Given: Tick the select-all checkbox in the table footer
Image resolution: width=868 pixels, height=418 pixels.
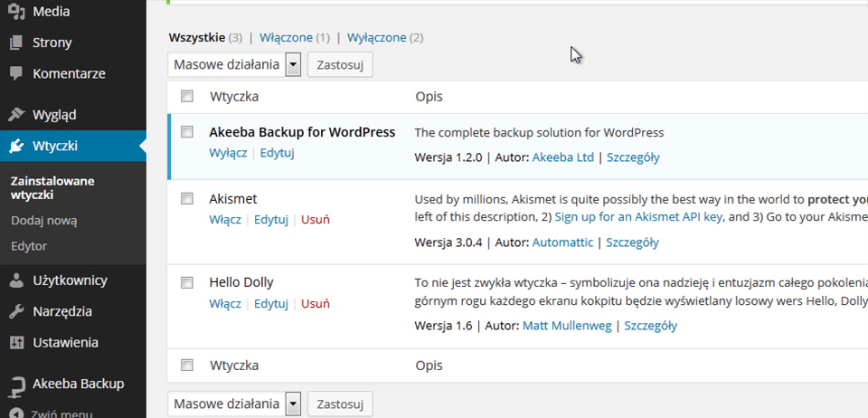Looking at the screenshot, I should 187,365.
